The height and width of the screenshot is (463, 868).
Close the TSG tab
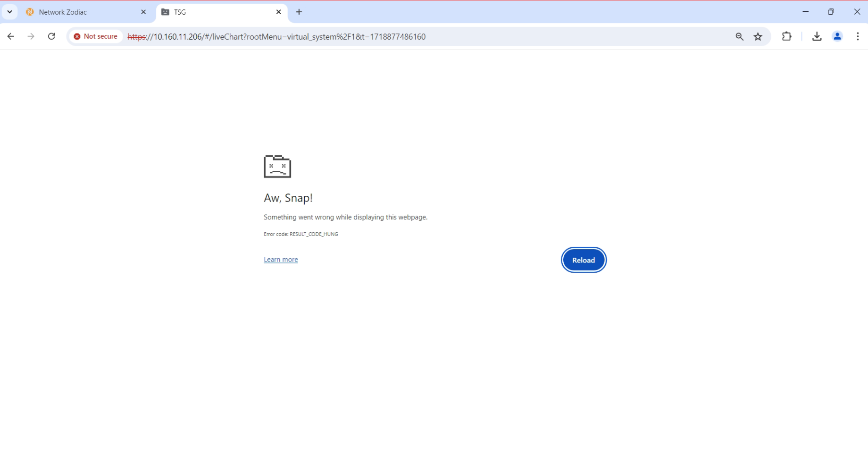tap(278, 12)
